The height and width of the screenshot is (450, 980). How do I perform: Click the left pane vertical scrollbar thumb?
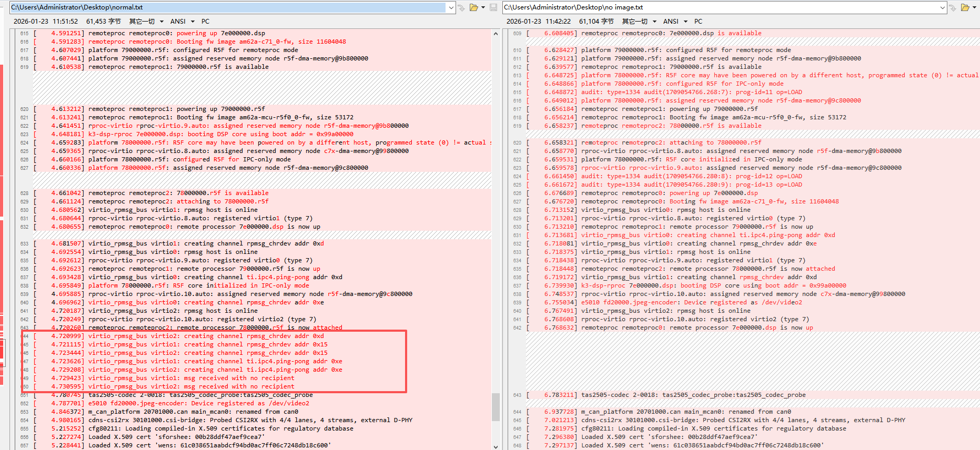[496, 407]
